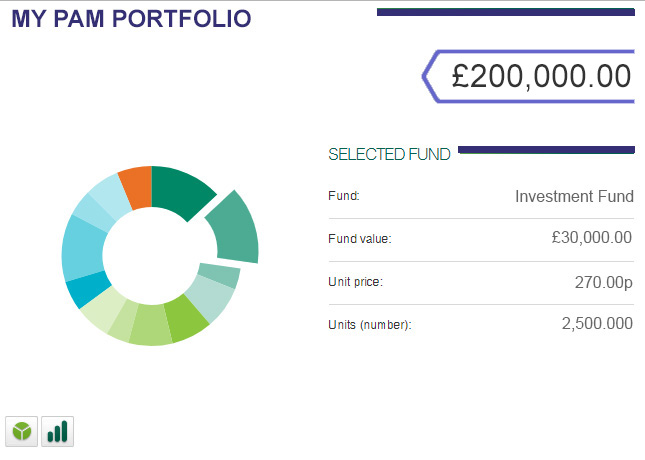The width and height of the screenshot is (645, 460).
Task: Select the small teal segment below the exploded slice
Action: pyautogui.click(x=219, y=275)
